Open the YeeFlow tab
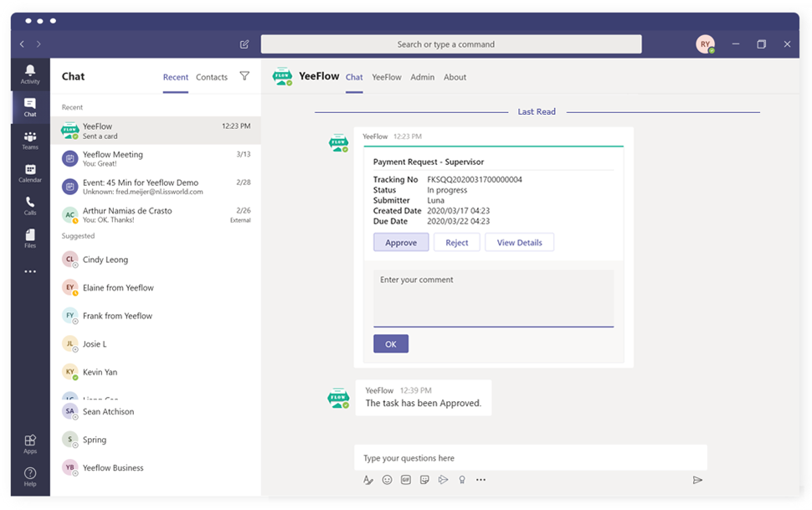The width and height of the screenshot is (812, 510). click(386, 77)
